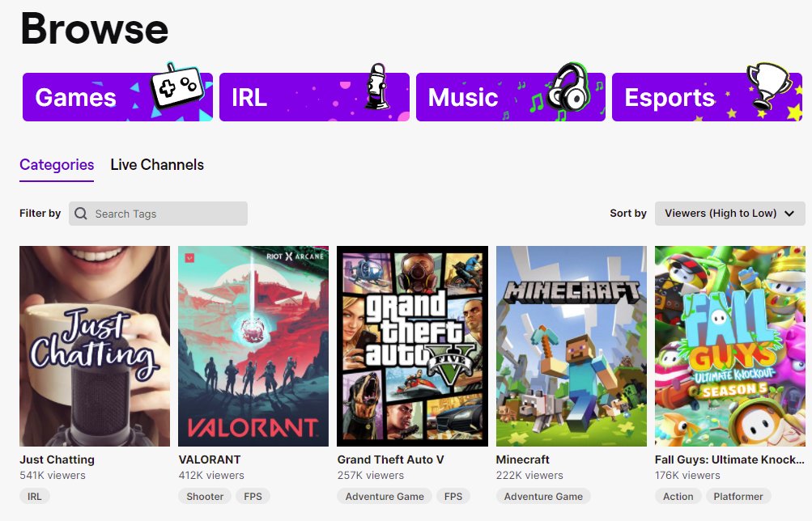Click the Sort by label
Screen dimensions: 812x521
628,213
